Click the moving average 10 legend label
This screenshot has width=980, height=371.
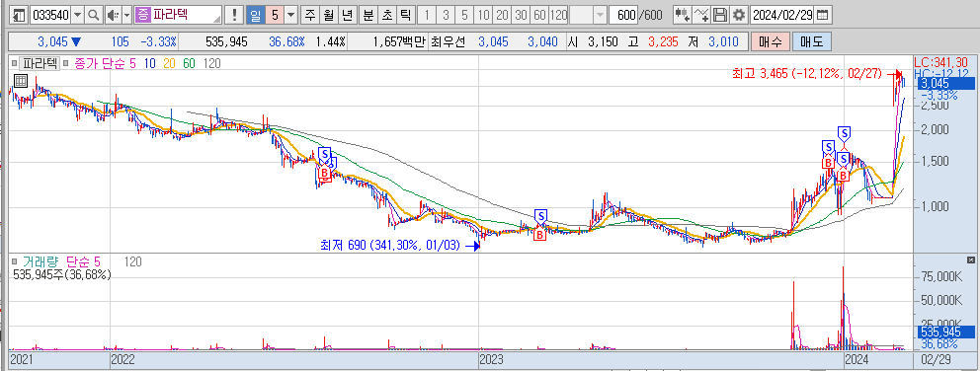(149, 63)
